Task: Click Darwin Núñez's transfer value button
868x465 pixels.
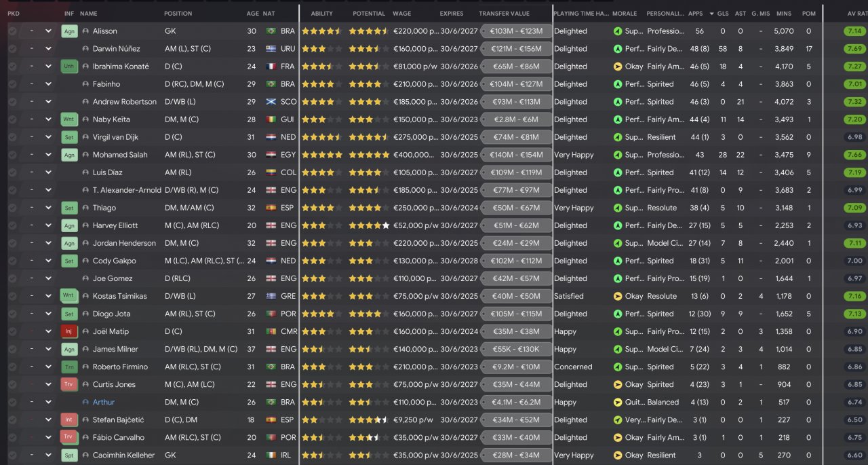Action: pos(515,49)
